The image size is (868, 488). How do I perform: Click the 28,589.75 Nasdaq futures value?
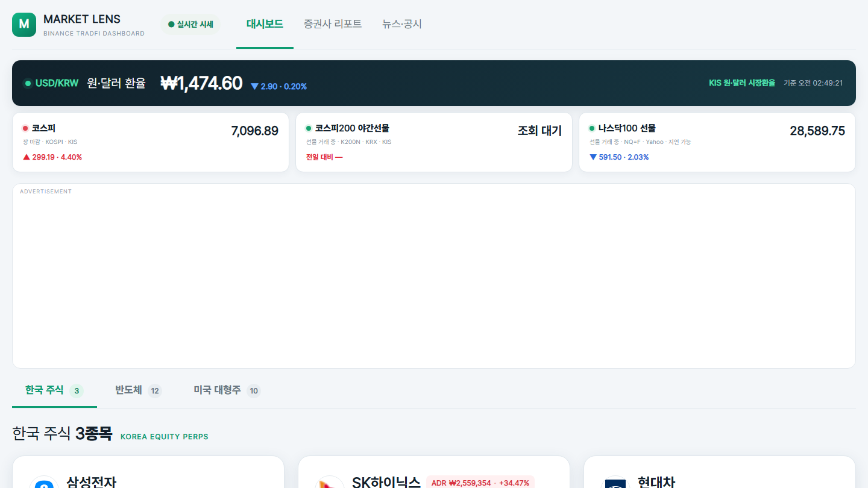[817, 131]
